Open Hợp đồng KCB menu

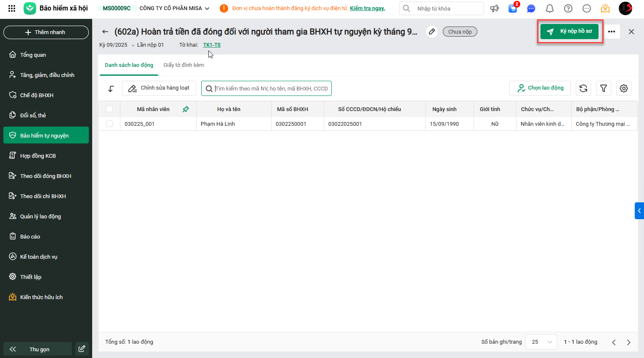pos(46,156)
